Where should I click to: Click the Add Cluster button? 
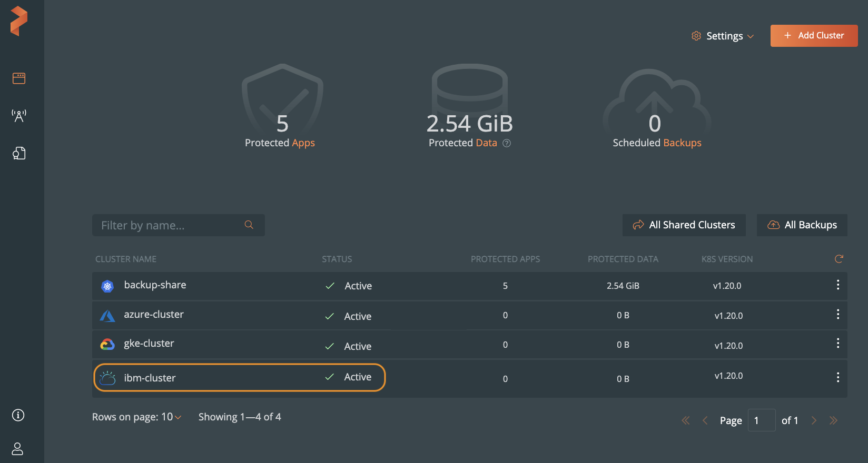pyautogui.click(x=814, y=36)
